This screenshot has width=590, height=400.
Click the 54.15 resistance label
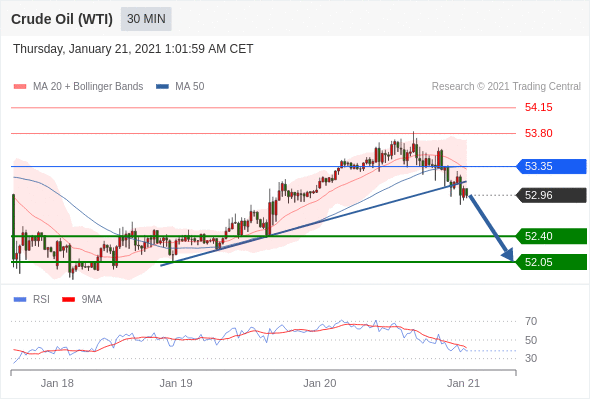click(x=538, y=107)
